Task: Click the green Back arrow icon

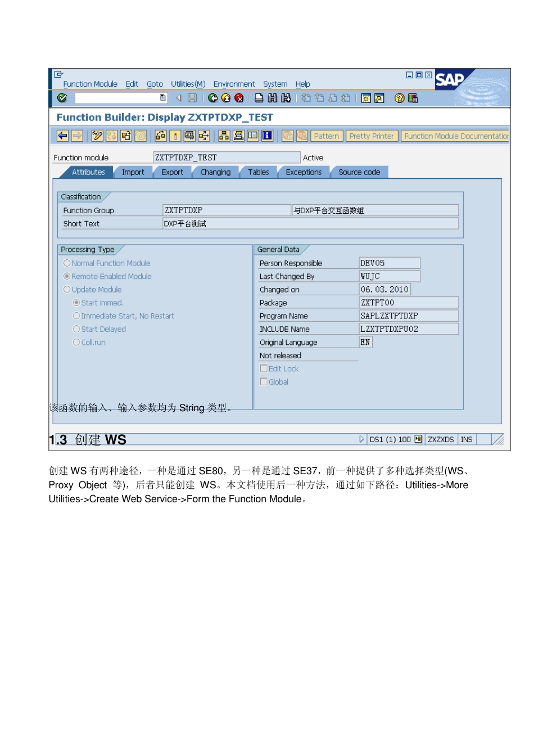Action: click(212, 98)
